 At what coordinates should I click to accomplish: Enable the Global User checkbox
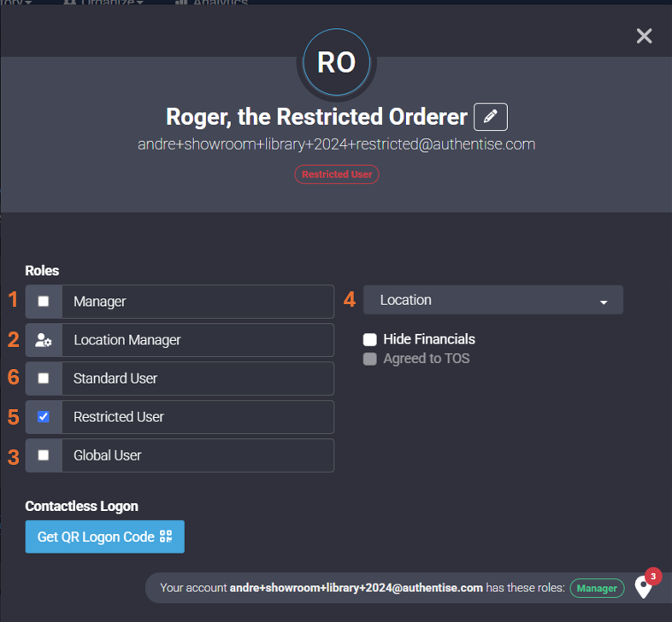pos(44,455)
